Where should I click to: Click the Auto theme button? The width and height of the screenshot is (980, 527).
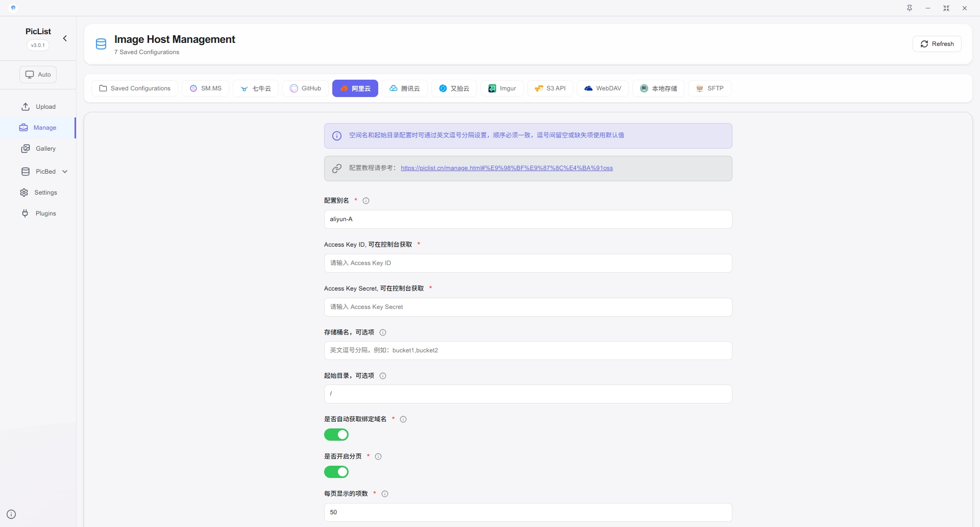38,75
